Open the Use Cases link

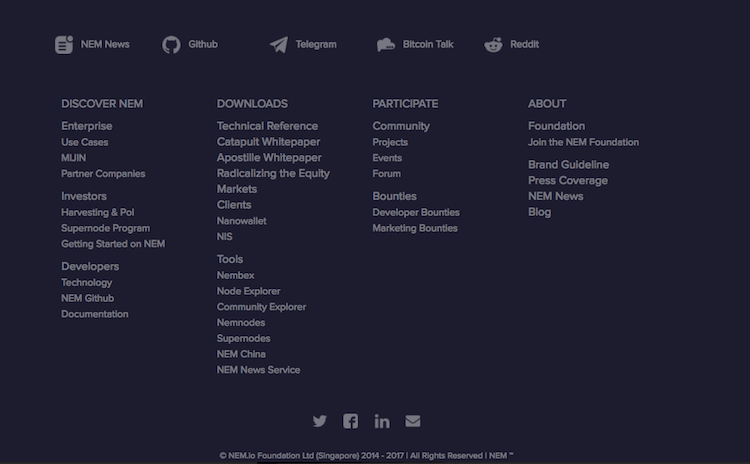click(x=85, y=142)
